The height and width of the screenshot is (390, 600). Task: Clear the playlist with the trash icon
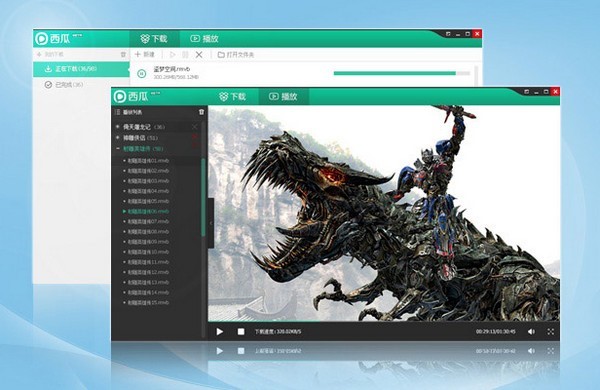(x=201, y=112)
